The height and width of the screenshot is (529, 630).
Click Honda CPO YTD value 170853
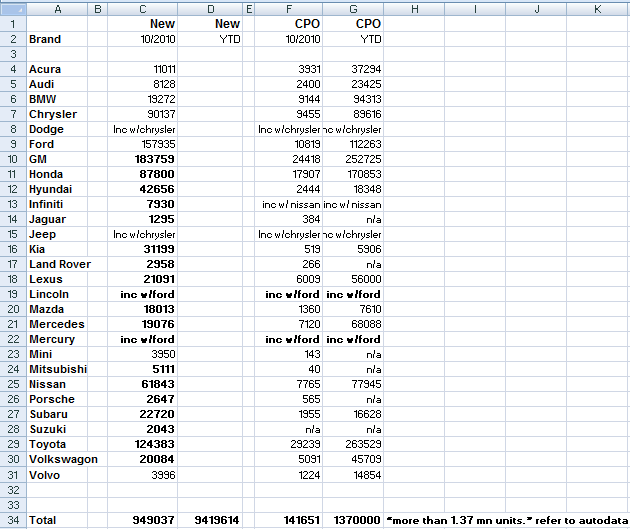coord(353,174)
